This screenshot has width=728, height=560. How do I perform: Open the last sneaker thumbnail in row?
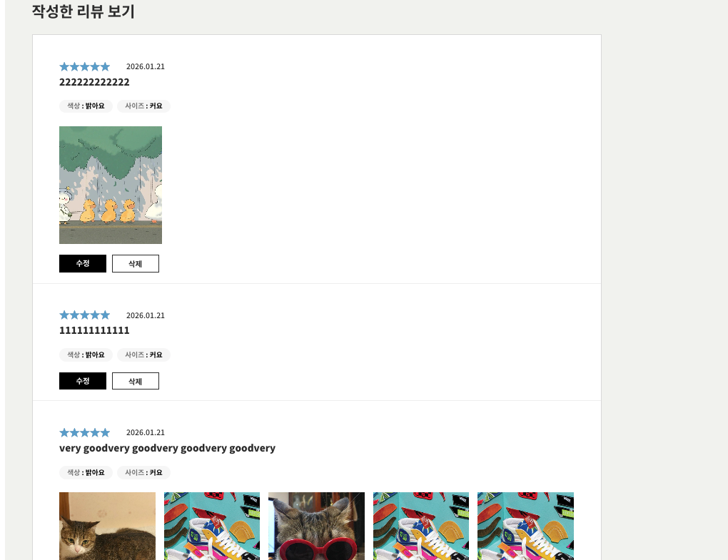pyautogui.click(x=525, y=526)
